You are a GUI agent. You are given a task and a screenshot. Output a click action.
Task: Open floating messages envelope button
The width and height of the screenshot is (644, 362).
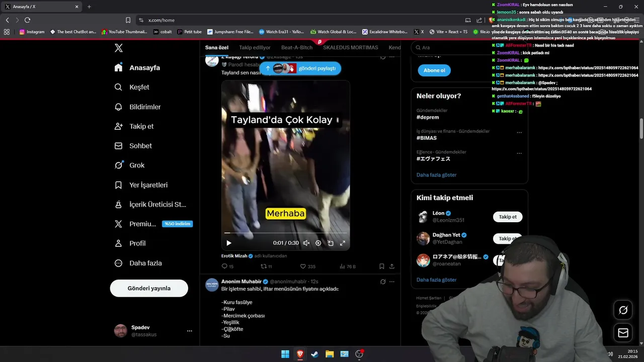pyautogui.click(x=623, y=333)
